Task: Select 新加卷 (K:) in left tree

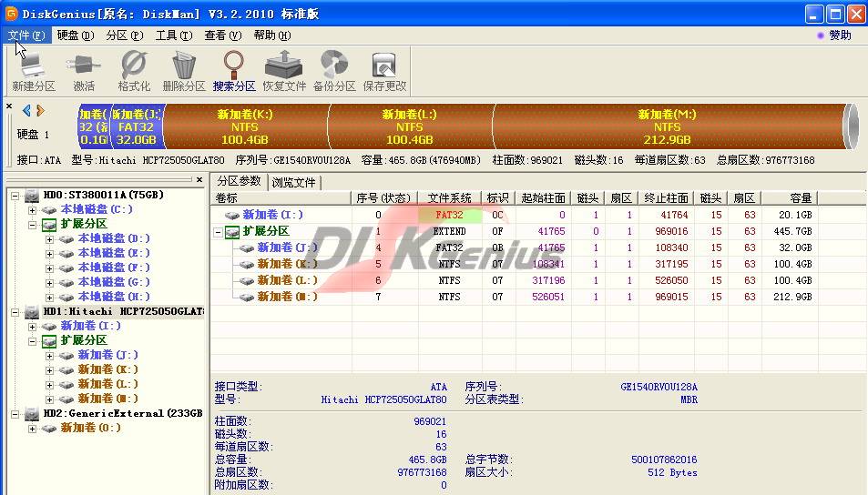Action: click(108, 369)
